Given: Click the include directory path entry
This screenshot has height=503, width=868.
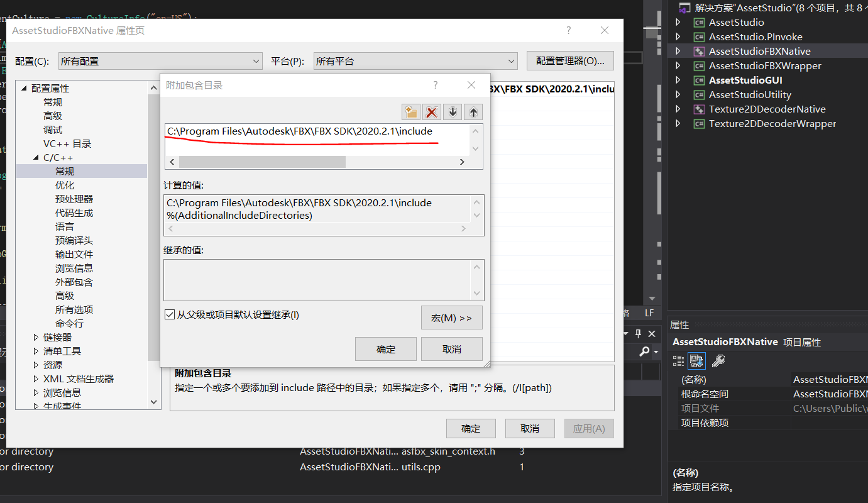Looking at the screenshot, I should pyautogui.click(x=299, y=131).
